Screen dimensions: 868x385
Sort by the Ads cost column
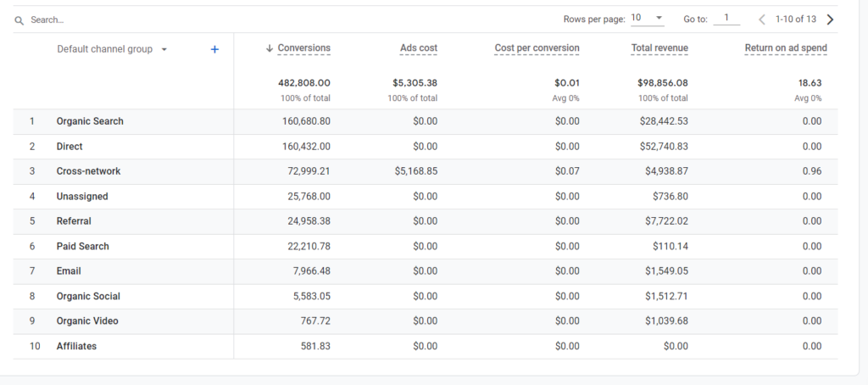coord(419,48)
